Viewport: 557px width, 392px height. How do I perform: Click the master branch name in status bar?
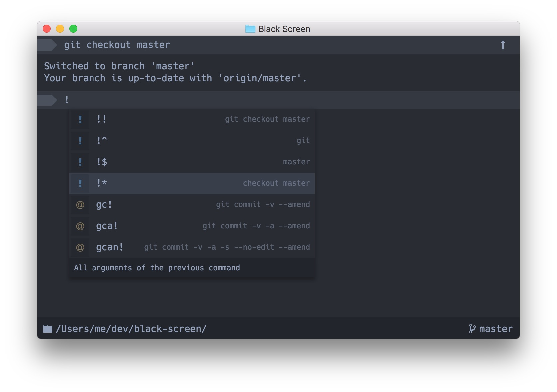496,329
